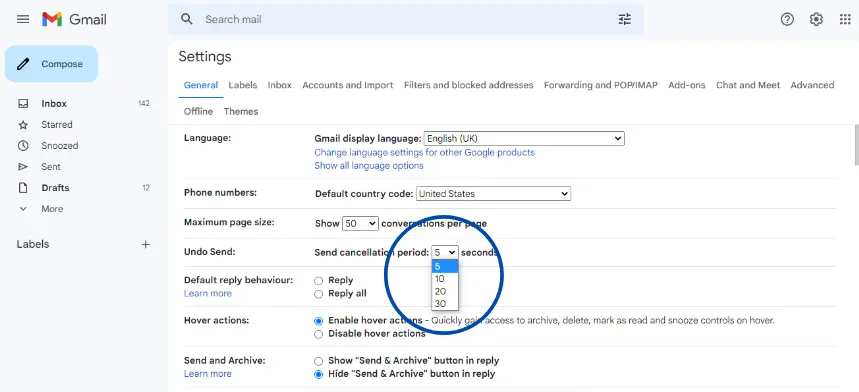Switch to the Inbox settings tab
Viewport: 859px width, 392px height.
pyautogui.click(x=279, y=85)
